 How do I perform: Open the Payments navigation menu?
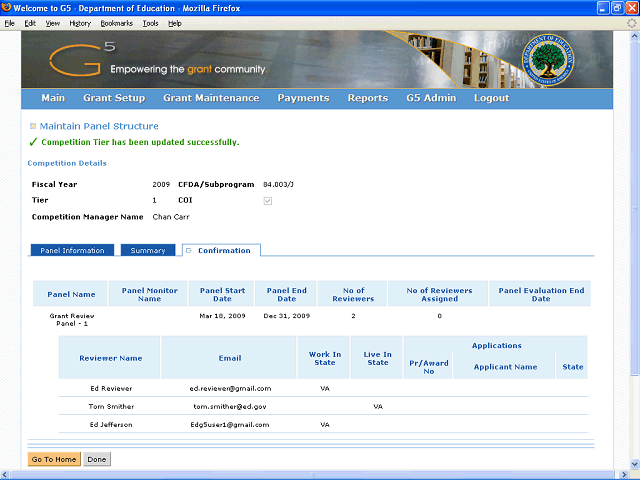[x=303, y=98]
